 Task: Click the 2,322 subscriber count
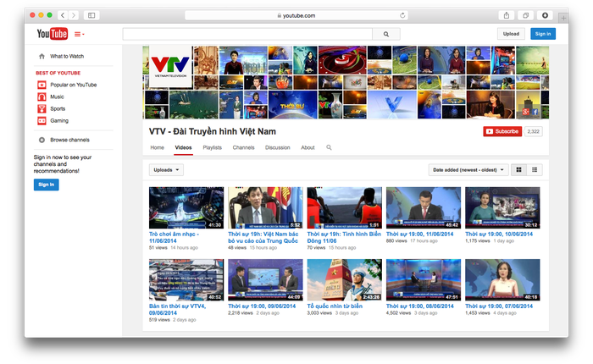tap(533, 131)
